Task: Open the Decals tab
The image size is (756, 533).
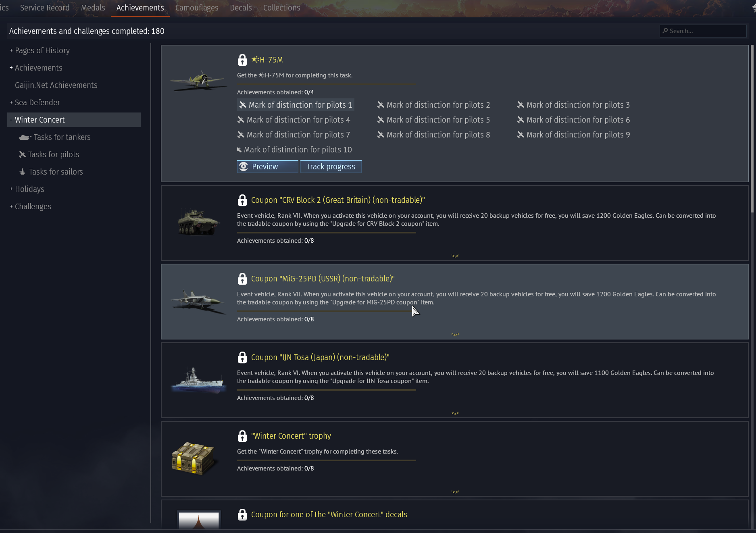Action: pyautogui.click(x=241, y=8)
